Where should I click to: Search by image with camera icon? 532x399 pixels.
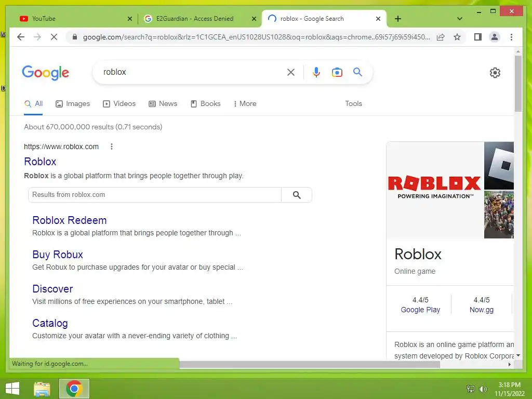pyautogui.click(x=337, y=72)
